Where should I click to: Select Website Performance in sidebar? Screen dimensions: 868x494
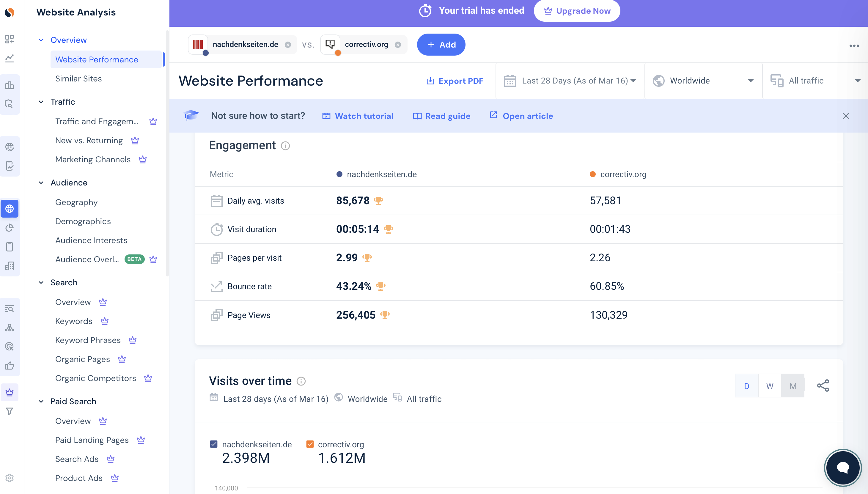[x=106, y=59]
